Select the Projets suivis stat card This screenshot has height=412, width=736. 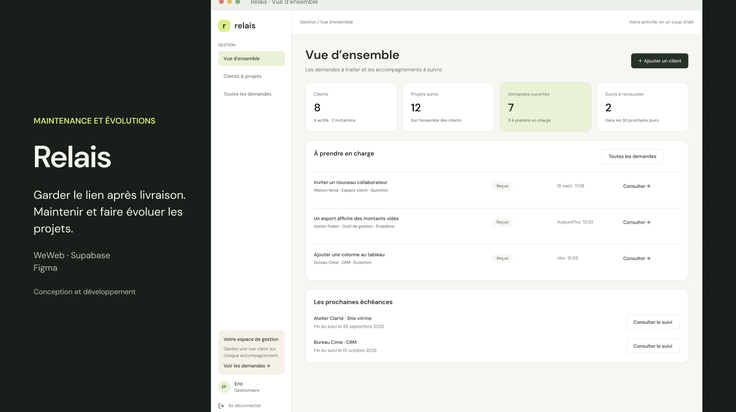pyautogui.click(x=448, y=107)
